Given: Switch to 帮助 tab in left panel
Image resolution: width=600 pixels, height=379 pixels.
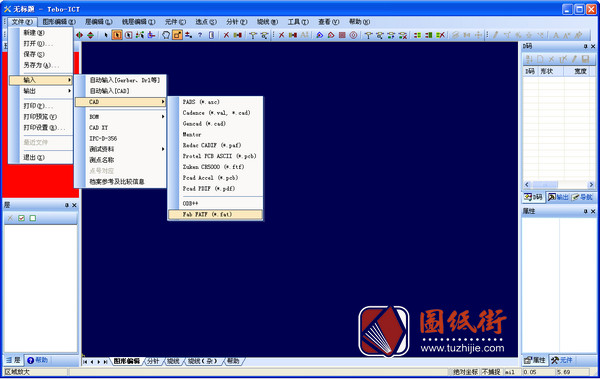Looking at the screenshot, I should 38,360.
